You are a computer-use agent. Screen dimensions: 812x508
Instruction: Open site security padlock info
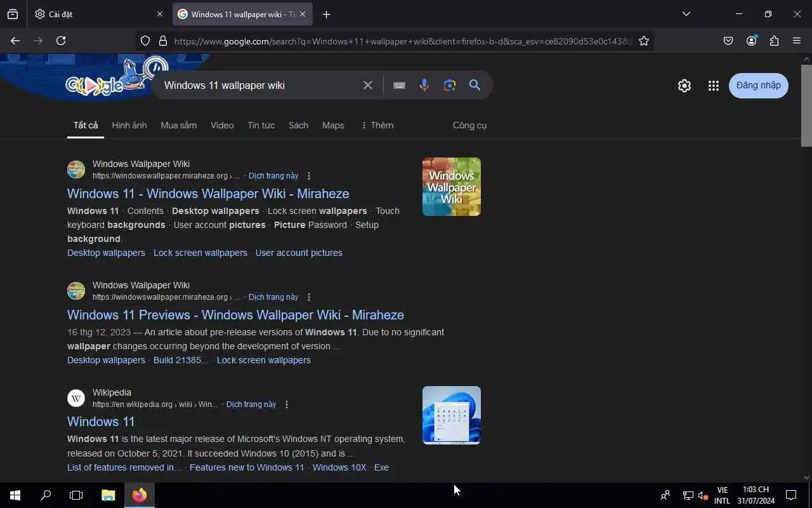coord(162,41)
